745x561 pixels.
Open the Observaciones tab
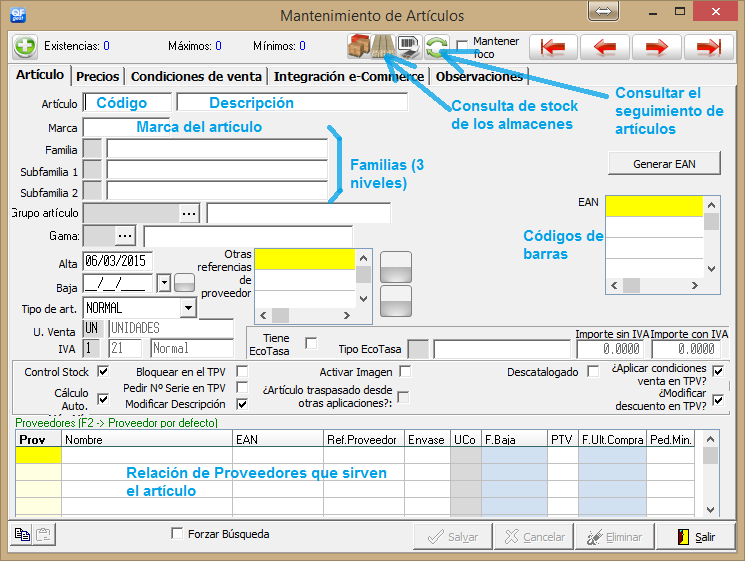(479, 76)
